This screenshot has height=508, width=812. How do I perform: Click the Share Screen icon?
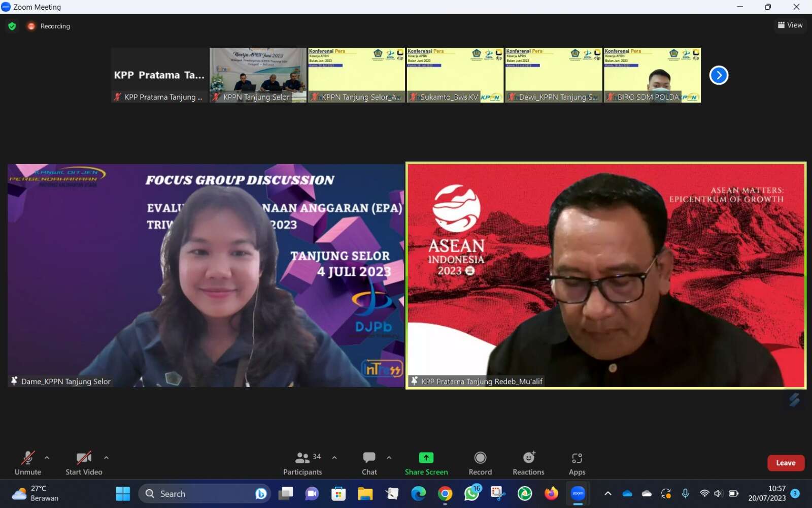[426, 458]
